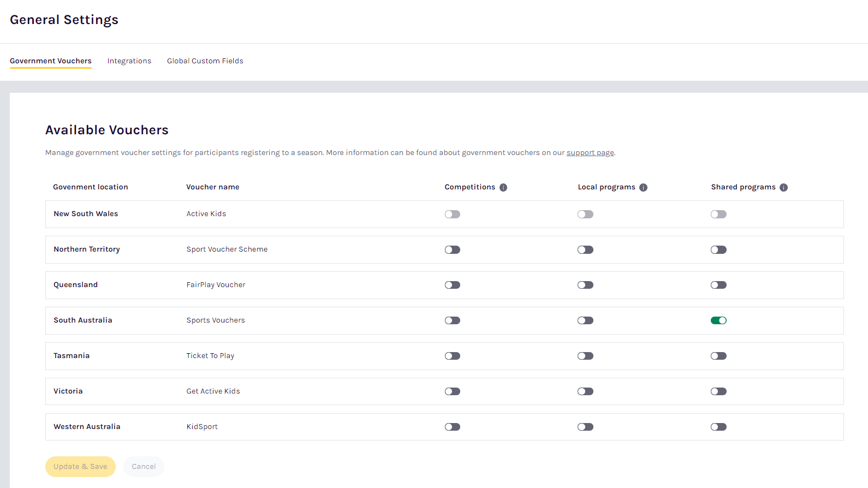
Task: Click the Update & Save button
Action: tap(80, 467)
